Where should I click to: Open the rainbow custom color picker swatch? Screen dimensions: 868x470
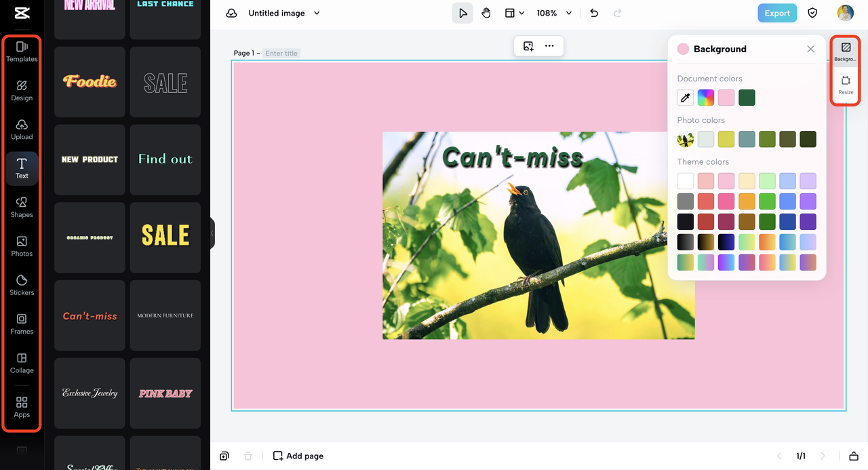[x=706, y=98]
